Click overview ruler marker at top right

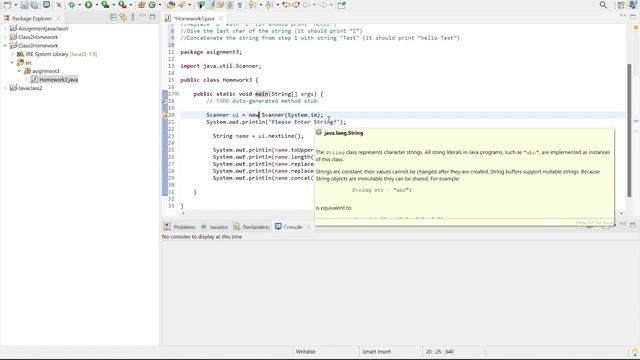[x=636, y=27]
